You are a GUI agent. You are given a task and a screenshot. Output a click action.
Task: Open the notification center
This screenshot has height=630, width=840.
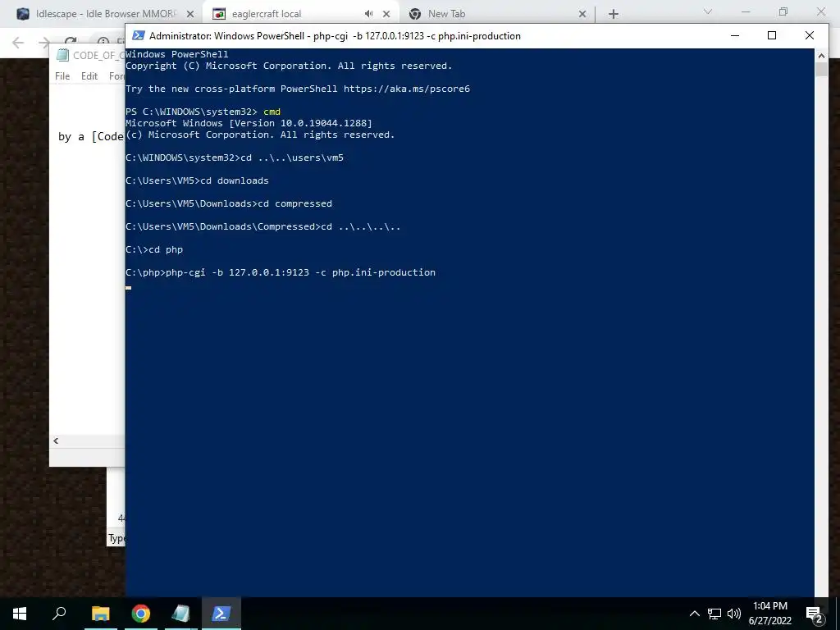(815, 614)
